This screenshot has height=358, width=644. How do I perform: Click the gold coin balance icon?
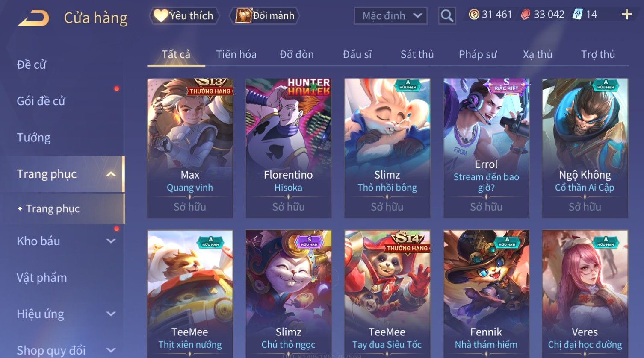474,15
